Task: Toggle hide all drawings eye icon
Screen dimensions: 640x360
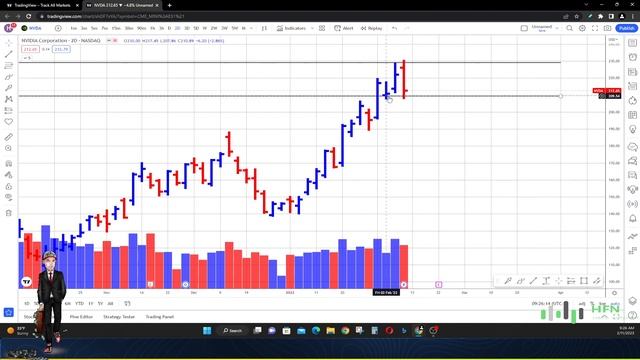Action: [9, 198]
